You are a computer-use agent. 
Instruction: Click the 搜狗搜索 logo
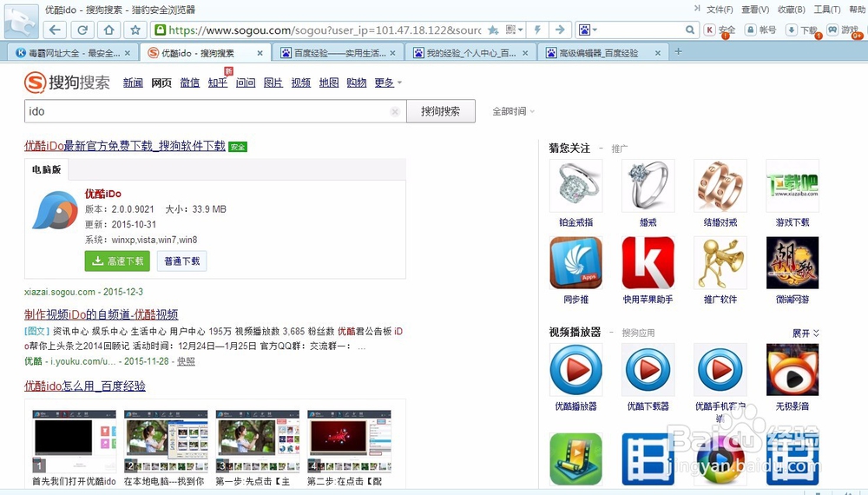(x=67, y=82)
